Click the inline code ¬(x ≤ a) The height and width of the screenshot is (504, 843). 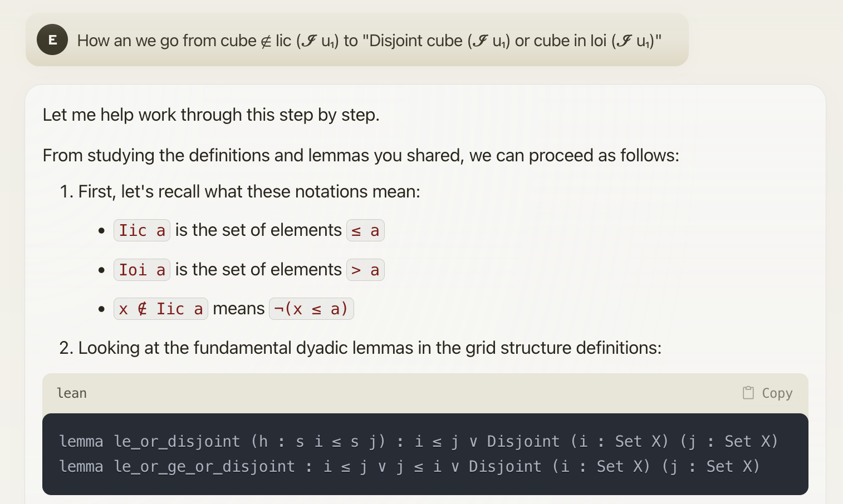pyautogui.click(x=311, y=309)
